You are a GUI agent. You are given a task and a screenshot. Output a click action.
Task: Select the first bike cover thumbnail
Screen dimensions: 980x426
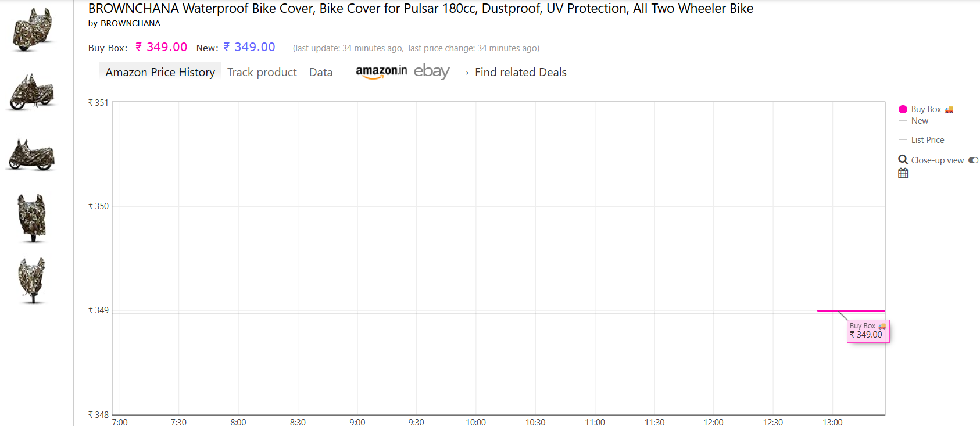(32, 29)
